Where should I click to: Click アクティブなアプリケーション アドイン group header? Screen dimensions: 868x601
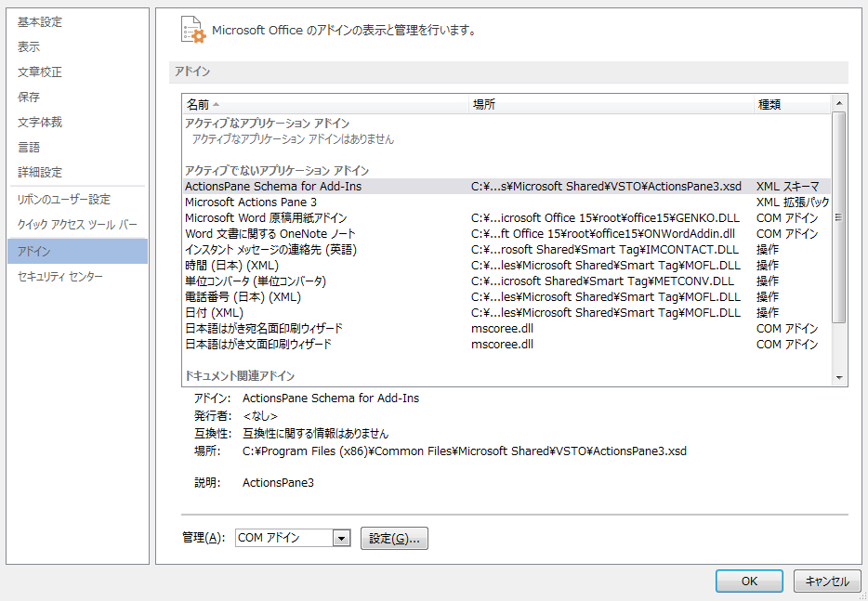[267, 123]
